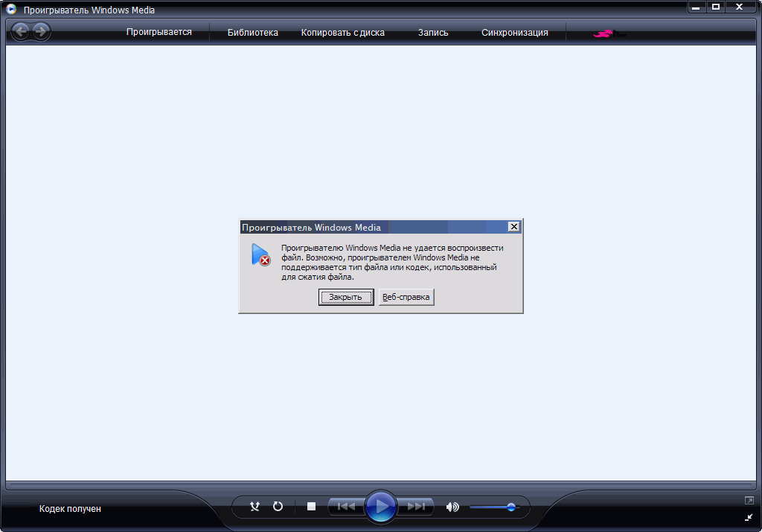
Task: Select the Запись tab
Action: click(433, 33)
